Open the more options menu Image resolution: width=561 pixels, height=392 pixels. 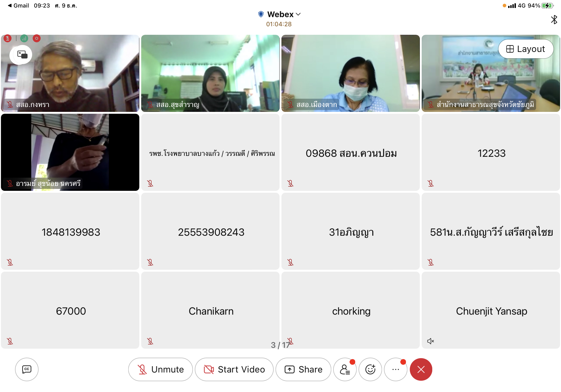(396, 369)
